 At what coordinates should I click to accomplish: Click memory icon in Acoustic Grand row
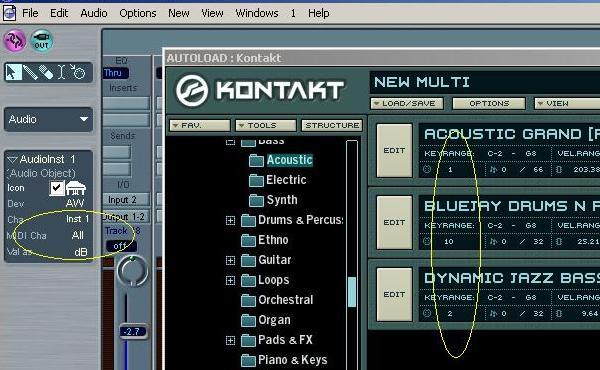(559, 169)
